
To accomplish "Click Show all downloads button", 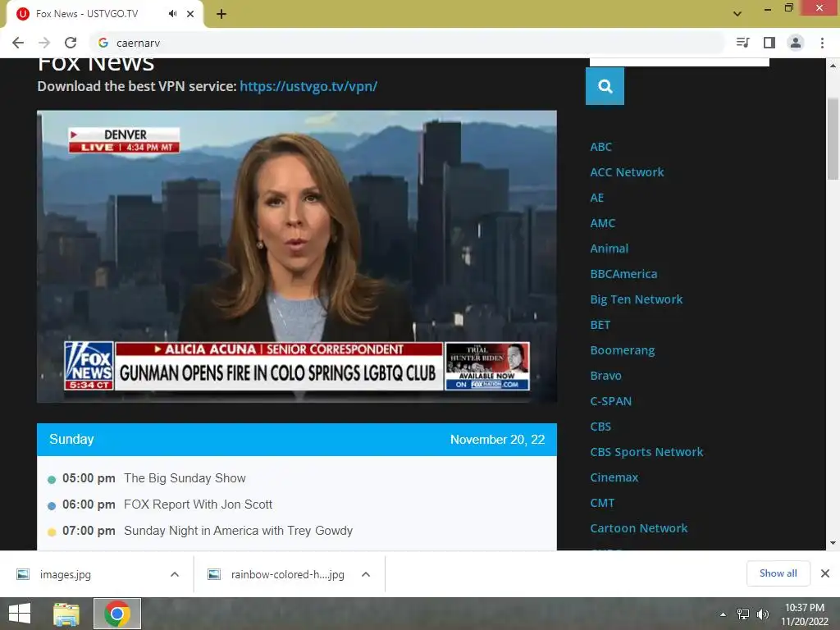I will (778, 573).
